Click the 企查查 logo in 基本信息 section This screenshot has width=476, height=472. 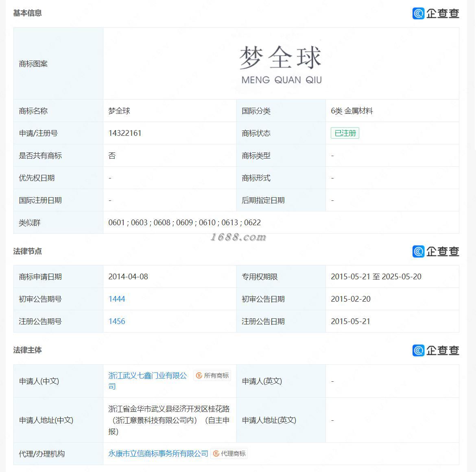click(x=436, y=13)
